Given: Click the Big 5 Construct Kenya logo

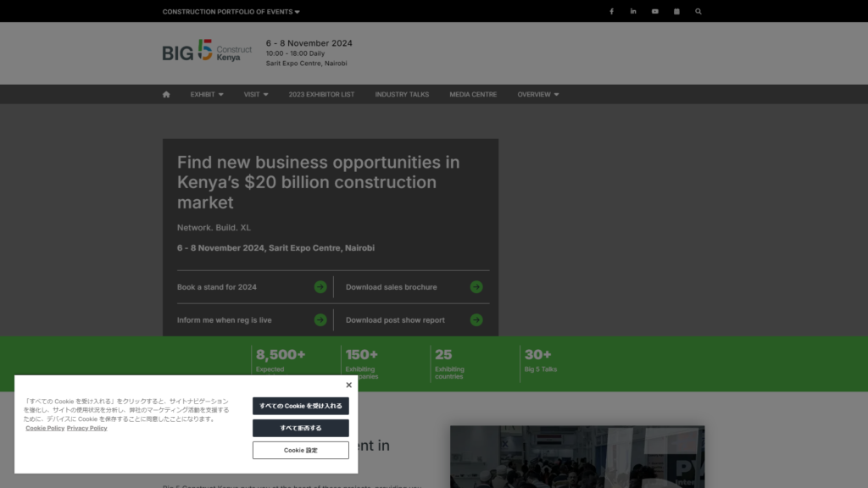Looking at the screenshot, I should pyautogui.click(x=207, y=50).
